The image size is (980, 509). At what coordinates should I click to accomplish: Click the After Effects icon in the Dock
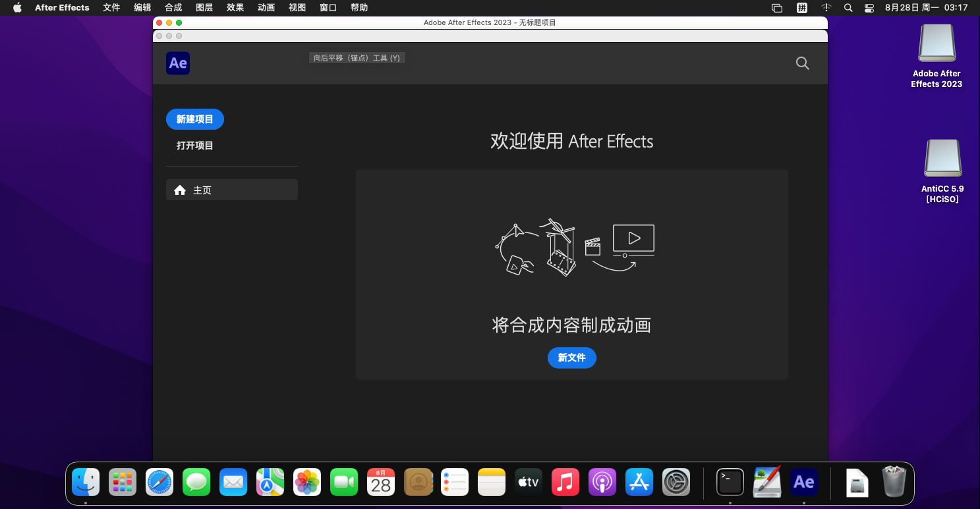point(804,482)
